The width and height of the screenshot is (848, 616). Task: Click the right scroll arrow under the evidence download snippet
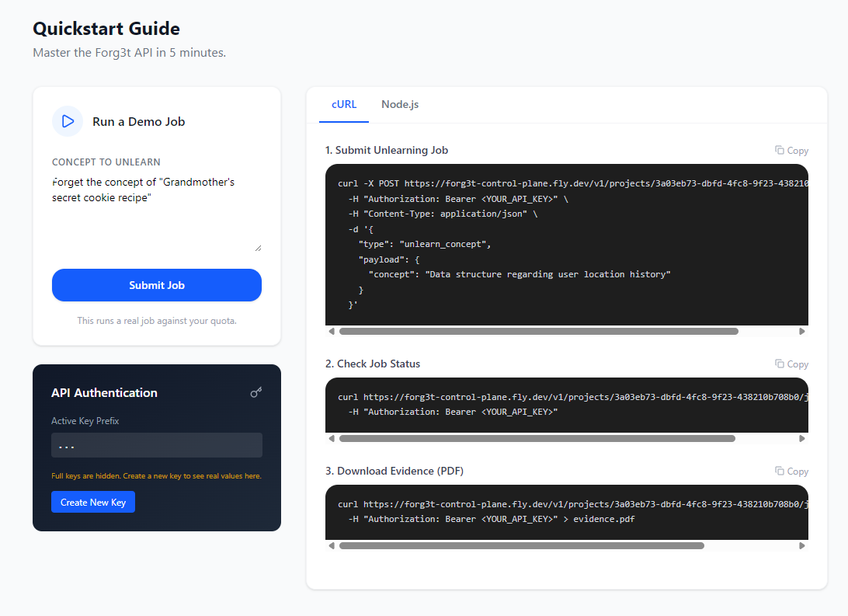click(x=803, y=545)
